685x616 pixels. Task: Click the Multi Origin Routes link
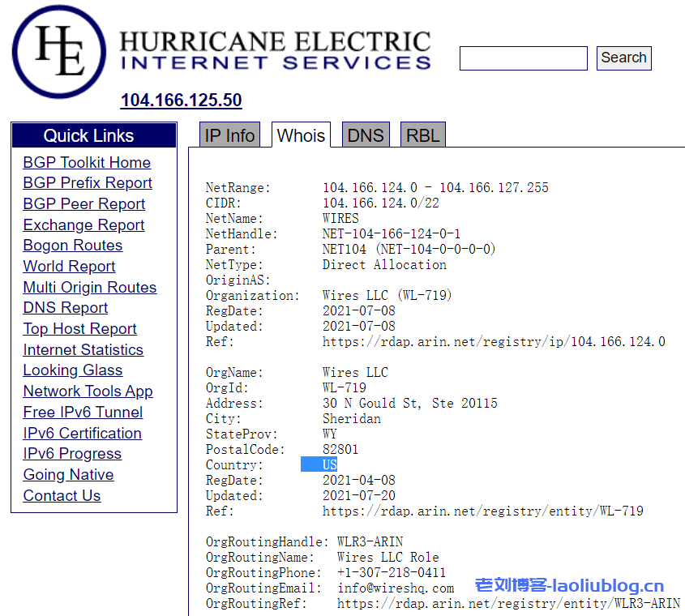[90, 288]
